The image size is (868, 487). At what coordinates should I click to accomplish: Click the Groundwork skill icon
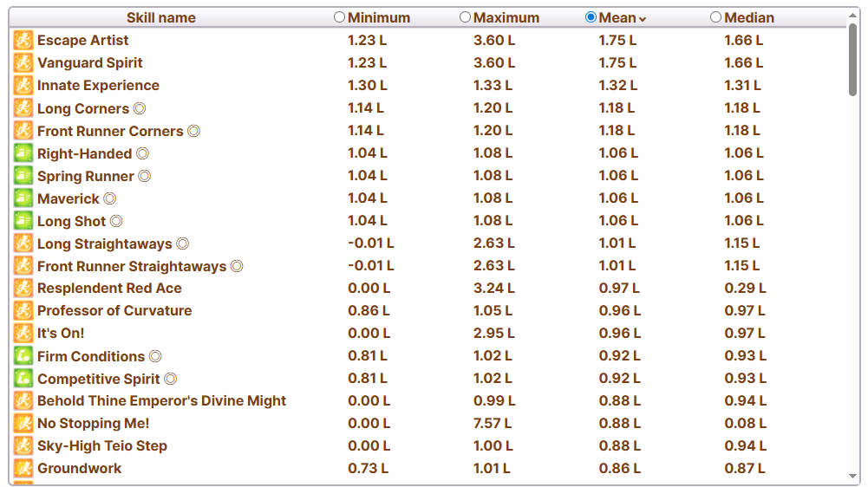[23, 469]
